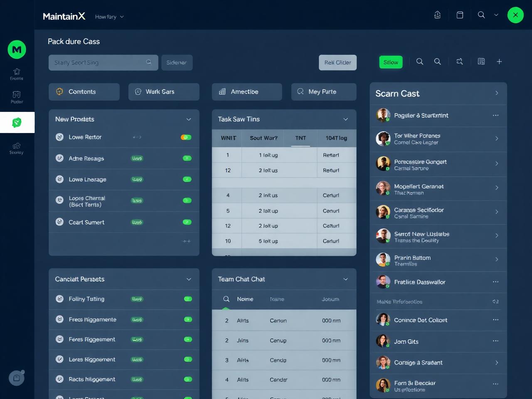Toggle the switch for Feres Riggement
532x399 pixels.
tap(188, 339)
